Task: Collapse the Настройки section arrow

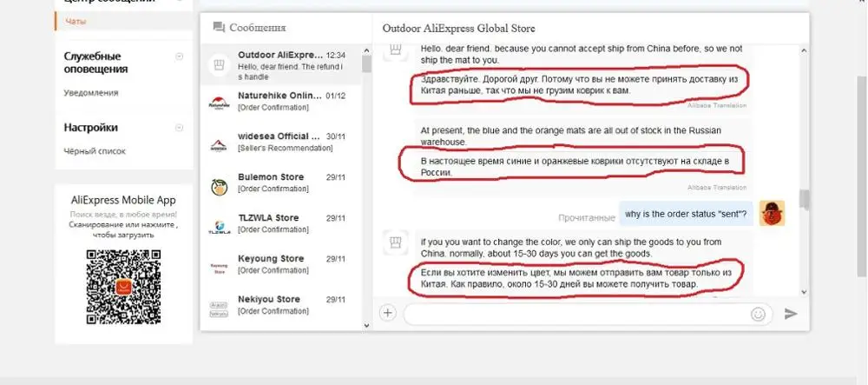Action: pos(179,128)
